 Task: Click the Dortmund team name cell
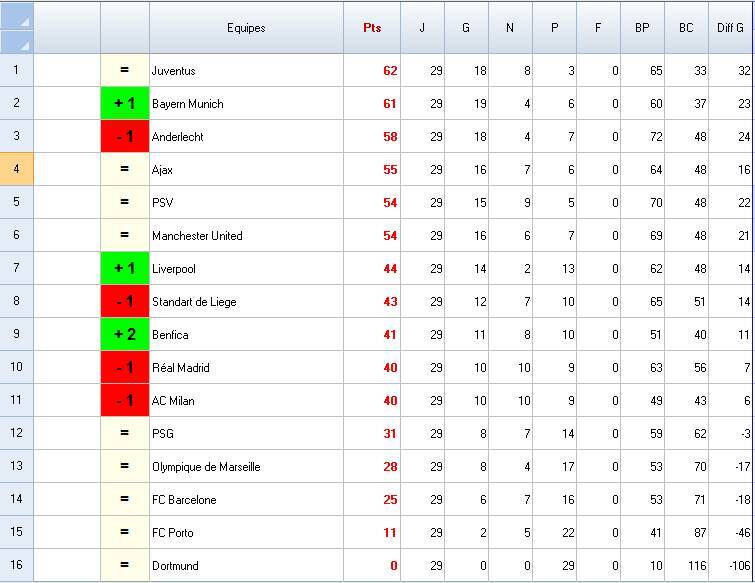click(x=246, y=566)
